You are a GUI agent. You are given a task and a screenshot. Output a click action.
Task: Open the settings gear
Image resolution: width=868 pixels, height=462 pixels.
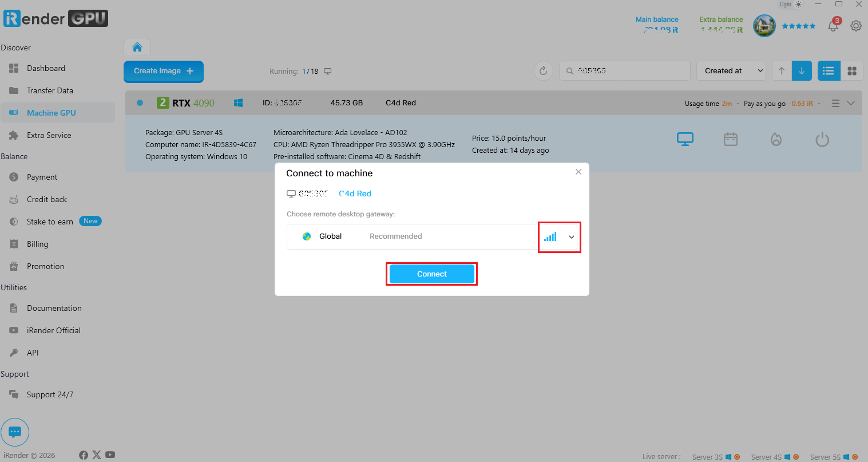[856, 26]
